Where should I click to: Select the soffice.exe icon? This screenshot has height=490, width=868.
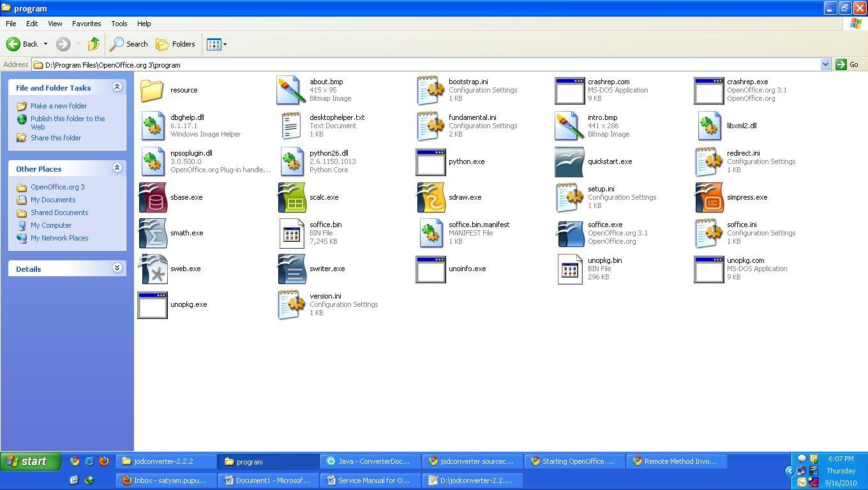tap(570, 234)
